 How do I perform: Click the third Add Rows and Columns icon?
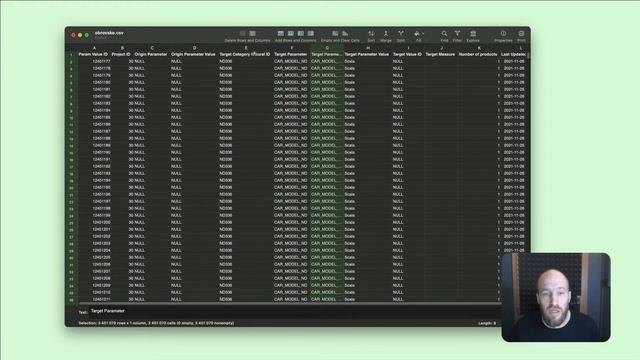tap(301, 33)
